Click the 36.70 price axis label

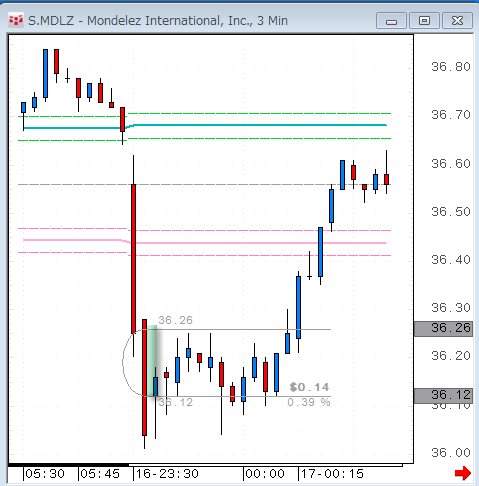(451, 115)
